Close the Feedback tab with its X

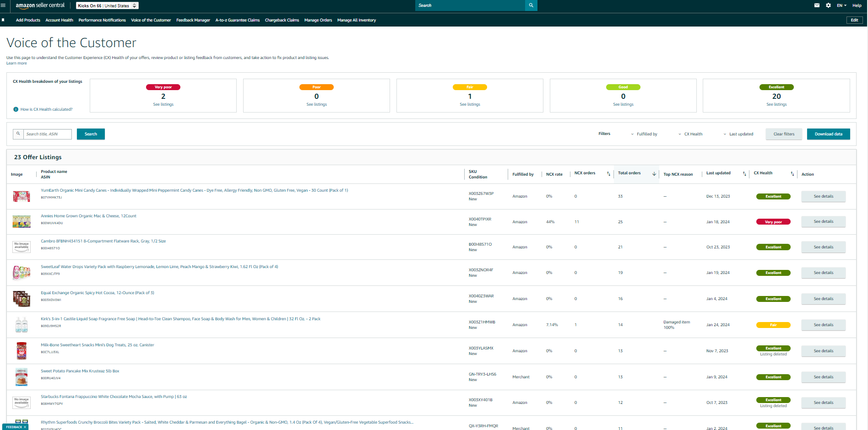pyautogui.click(x=25, y=427)
